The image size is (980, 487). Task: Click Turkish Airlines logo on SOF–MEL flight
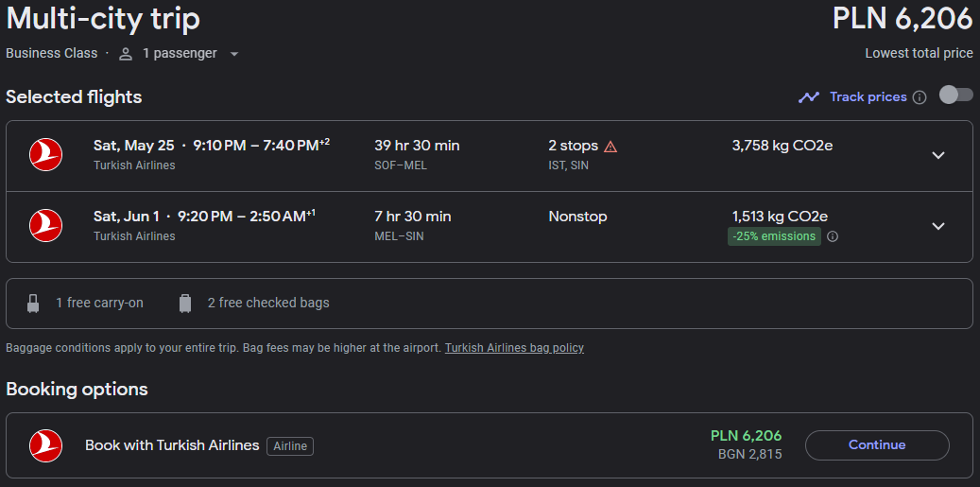[45, 155]
